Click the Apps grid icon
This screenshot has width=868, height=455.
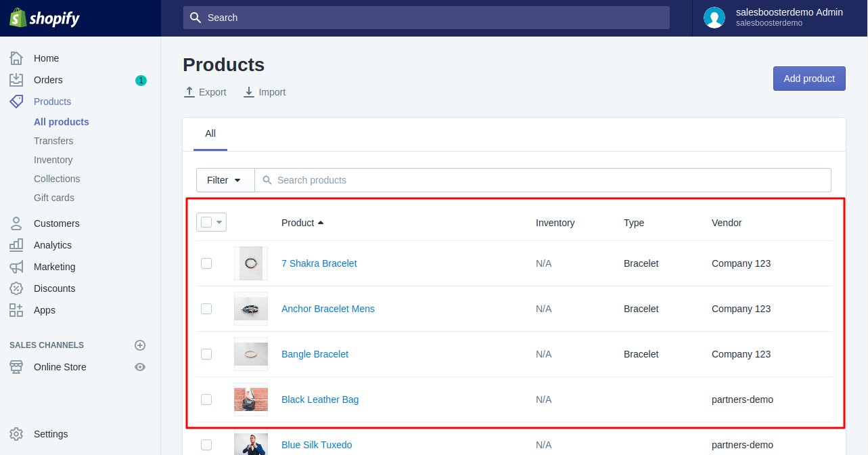[16, 310]
